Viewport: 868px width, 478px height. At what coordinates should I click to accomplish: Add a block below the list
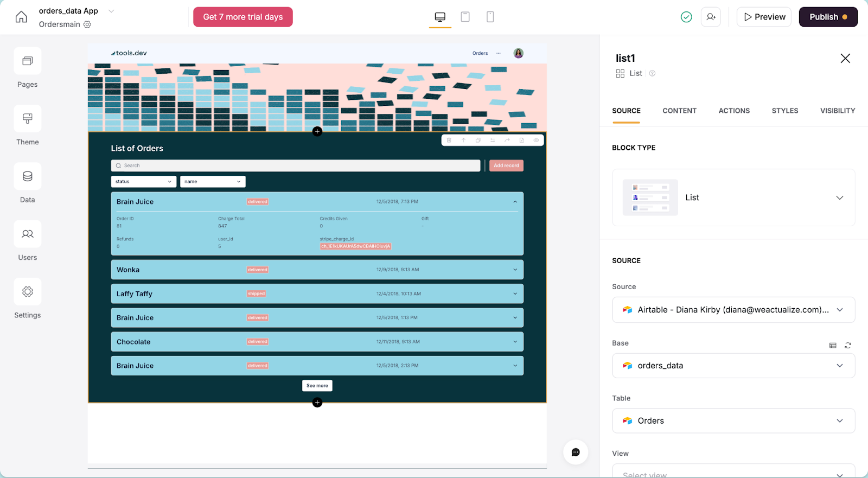[x=317, y=402]
